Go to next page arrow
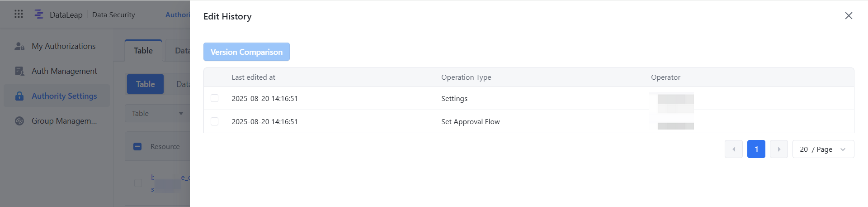Screen dimensions: 868x207 (779, 149)
